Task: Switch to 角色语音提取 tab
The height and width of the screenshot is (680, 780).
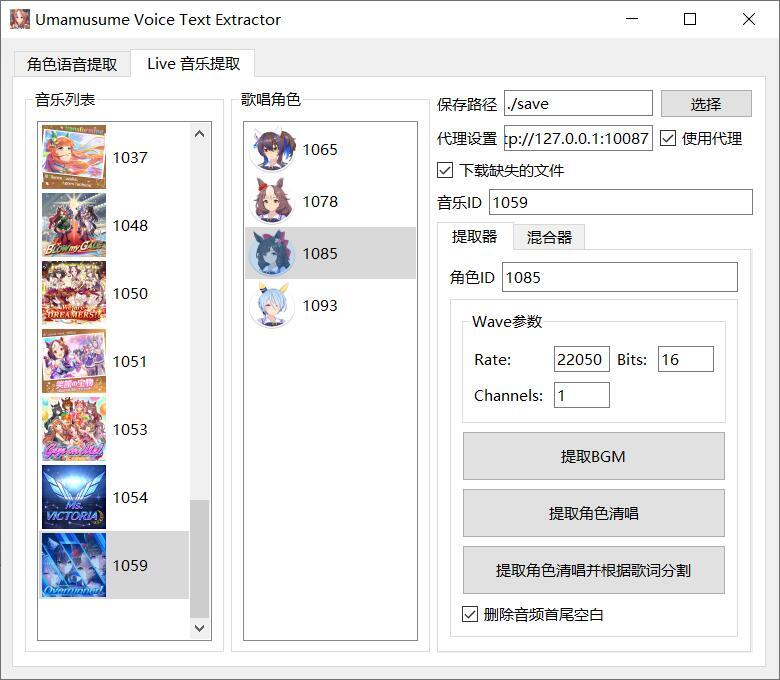Action: pos(72,64)
